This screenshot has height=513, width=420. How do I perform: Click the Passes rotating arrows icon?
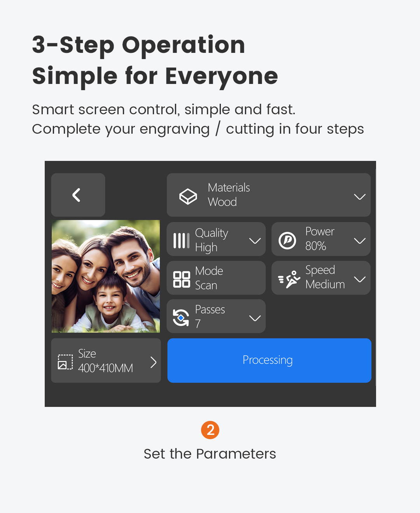(x=181, y=318)
